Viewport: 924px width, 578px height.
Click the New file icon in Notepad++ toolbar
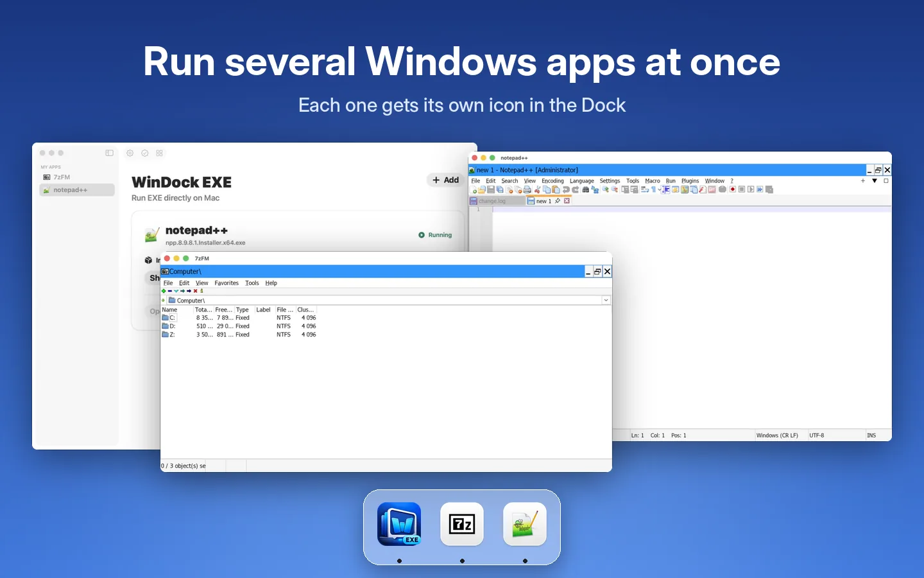(x=473, y=189)
